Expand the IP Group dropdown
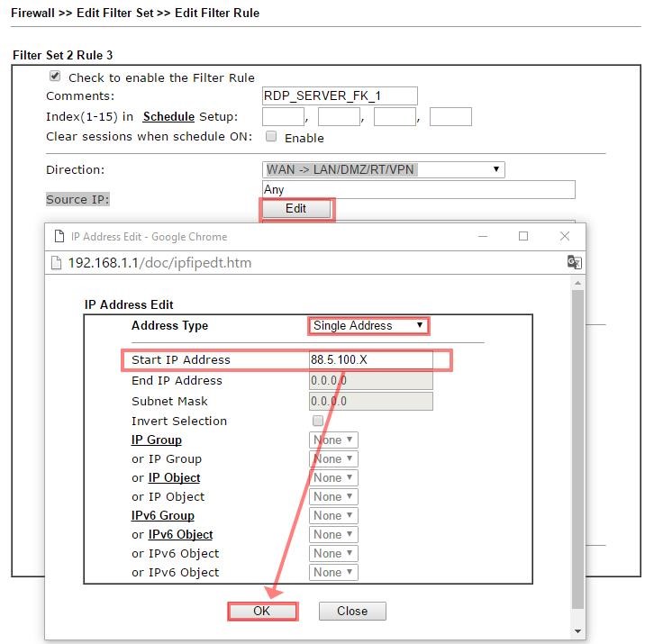 333,440
